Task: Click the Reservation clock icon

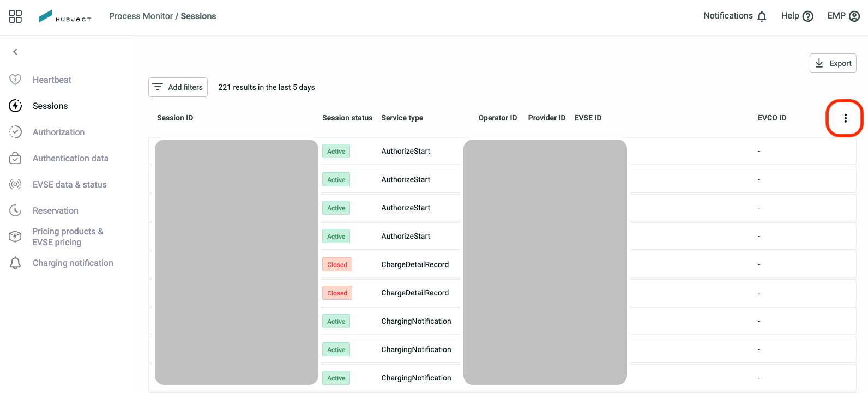Action: [x=15, y=210]
